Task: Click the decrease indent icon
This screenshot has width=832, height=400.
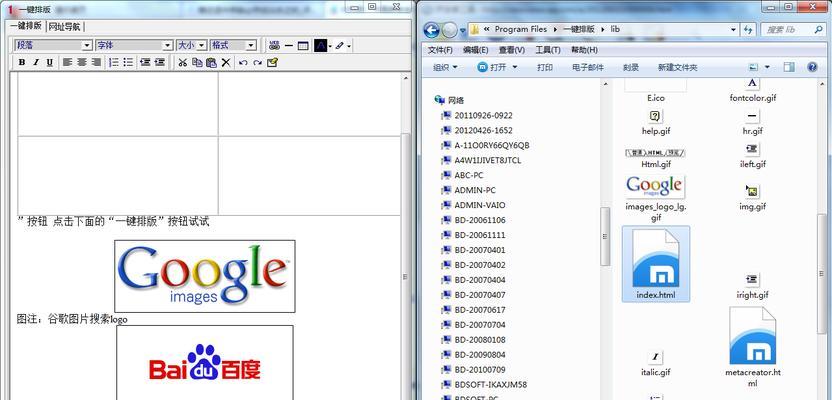Action: click(145, 63)
